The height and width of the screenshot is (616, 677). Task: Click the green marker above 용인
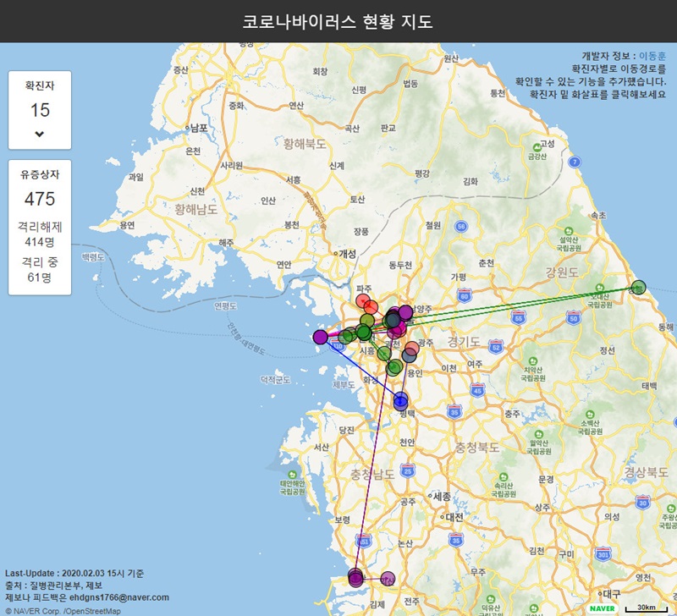[394, 367]
